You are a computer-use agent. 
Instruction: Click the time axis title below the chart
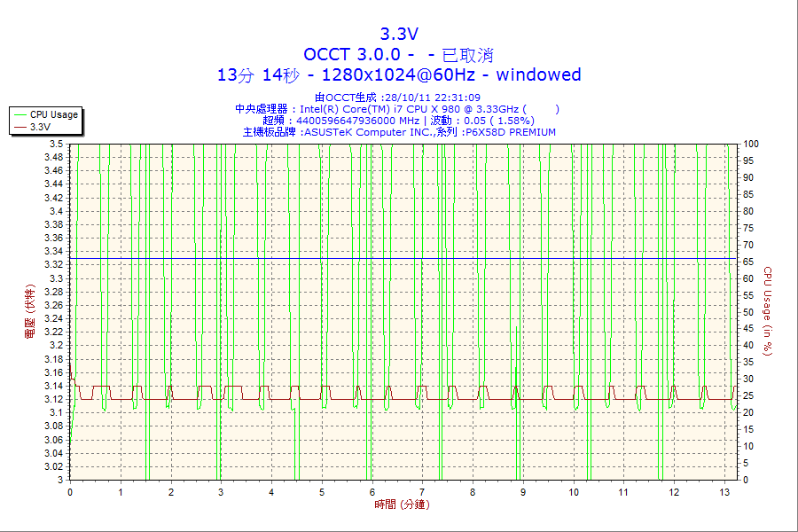(x=402, y=505)
